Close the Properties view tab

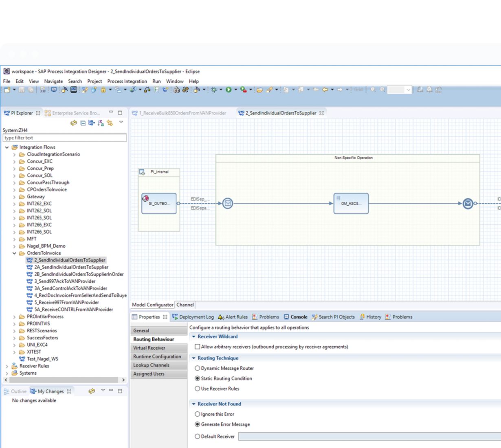[165, 317]
